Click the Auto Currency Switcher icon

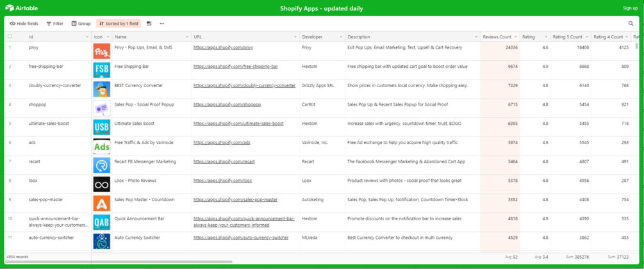pyautogui.click(x=101, y=241)
